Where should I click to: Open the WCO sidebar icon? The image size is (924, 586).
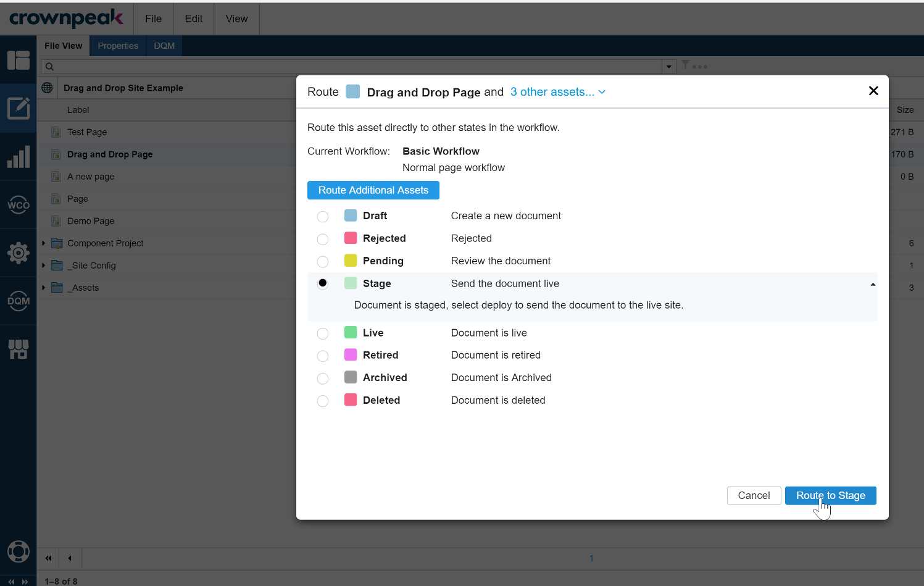coord(19,204)
